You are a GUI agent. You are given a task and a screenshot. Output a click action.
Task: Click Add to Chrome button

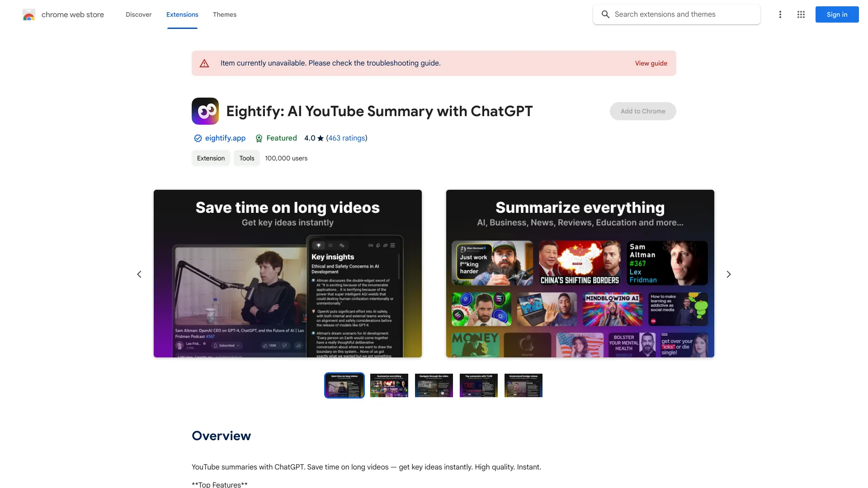(x=643, y=111)
